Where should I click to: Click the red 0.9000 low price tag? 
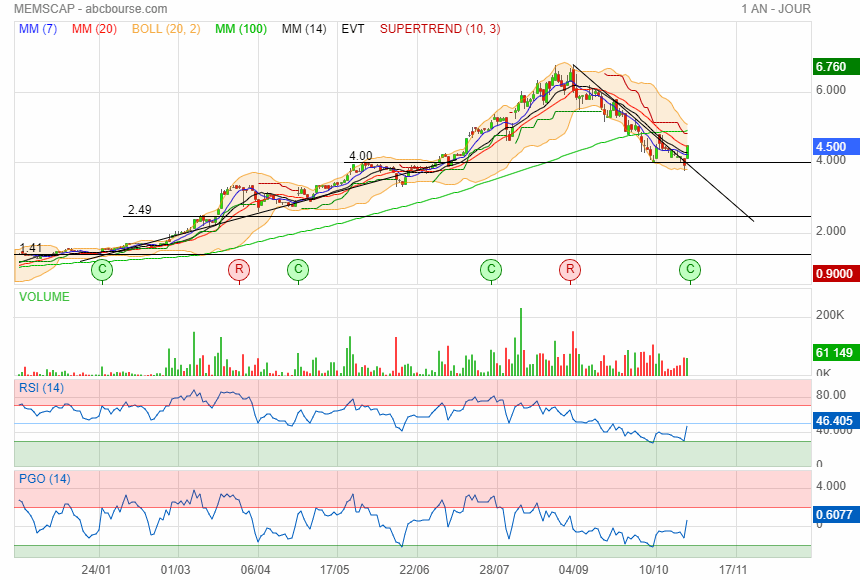(835, 274)
